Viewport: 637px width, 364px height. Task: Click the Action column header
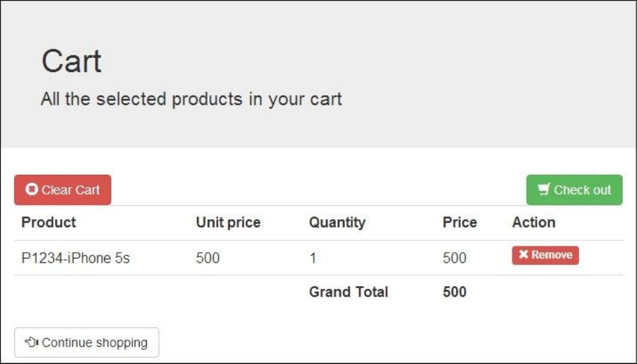click(x=533, y=223)
